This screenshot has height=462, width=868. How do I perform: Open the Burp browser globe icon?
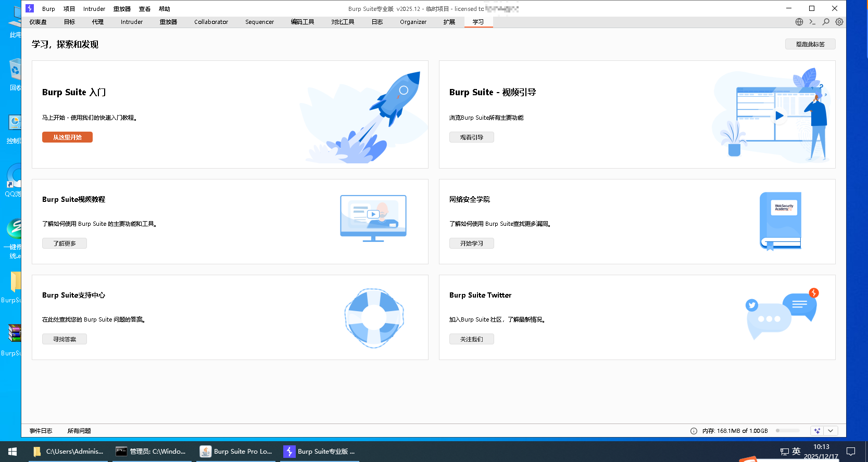coord(799,22)
